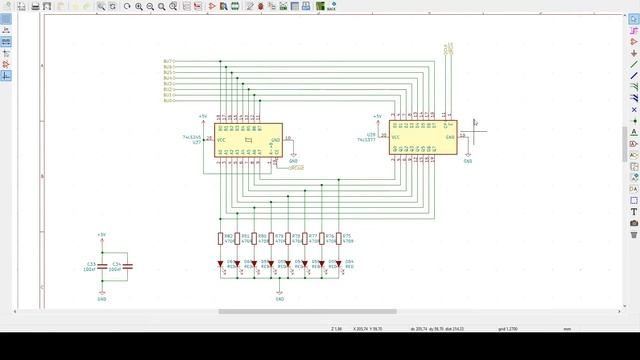Select the place junction tool
The height and width of the screenshot is (360, 640).
pyautogui.click(x=633, y=121)
